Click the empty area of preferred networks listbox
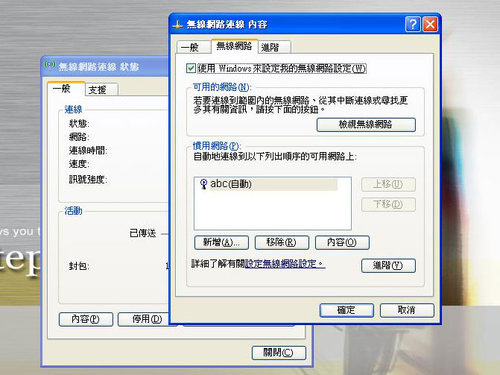This screenshot has height=375, width=500. point(272,211)
